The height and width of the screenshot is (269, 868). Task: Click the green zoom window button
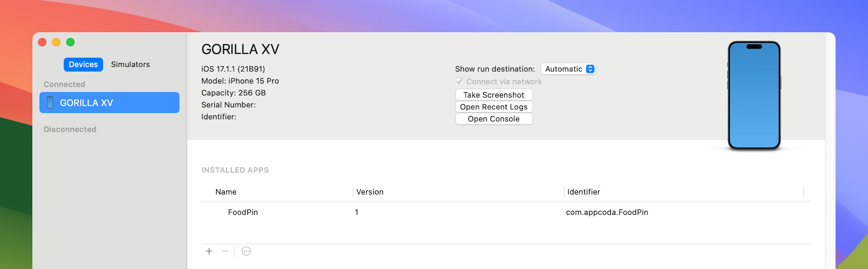[x=71, y=42]
